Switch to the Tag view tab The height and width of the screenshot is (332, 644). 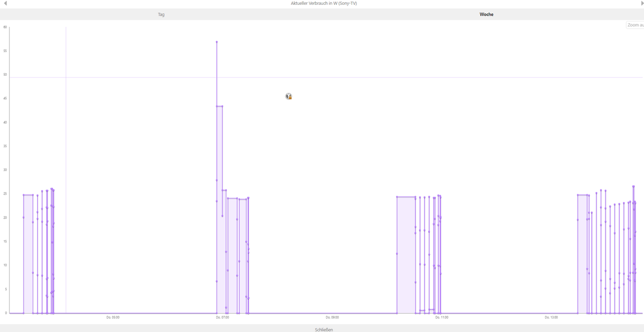pyautogui.click(x=161, y=15)
